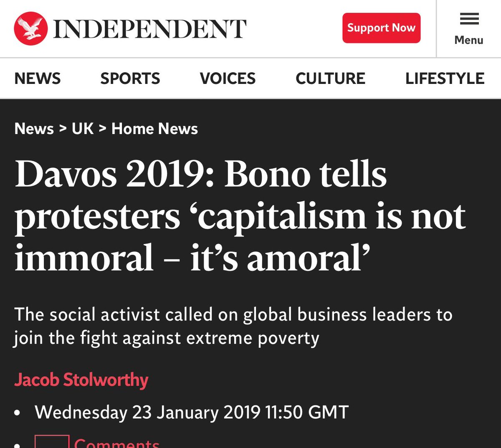Screen dimensions: 501x448
Task: Click the Wednesday 23 January 2019 date
Action: 192,412
